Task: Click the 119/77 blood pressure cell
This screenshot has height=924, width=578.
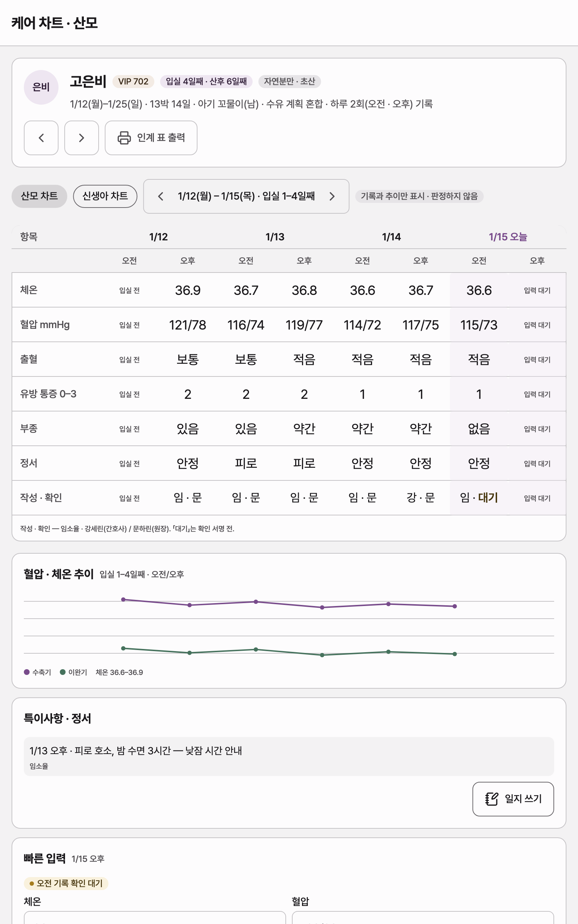Action: coord(304,325)
